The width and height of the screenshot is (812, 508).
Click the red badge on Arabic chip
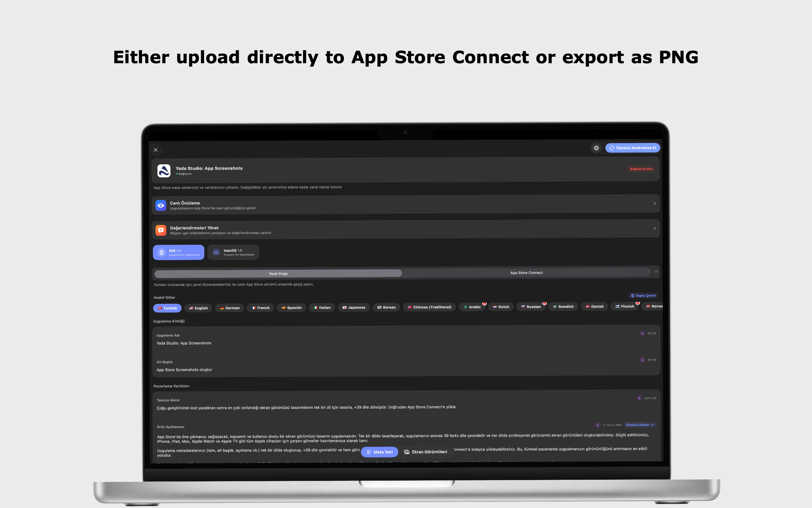click(x=484, y=303)
